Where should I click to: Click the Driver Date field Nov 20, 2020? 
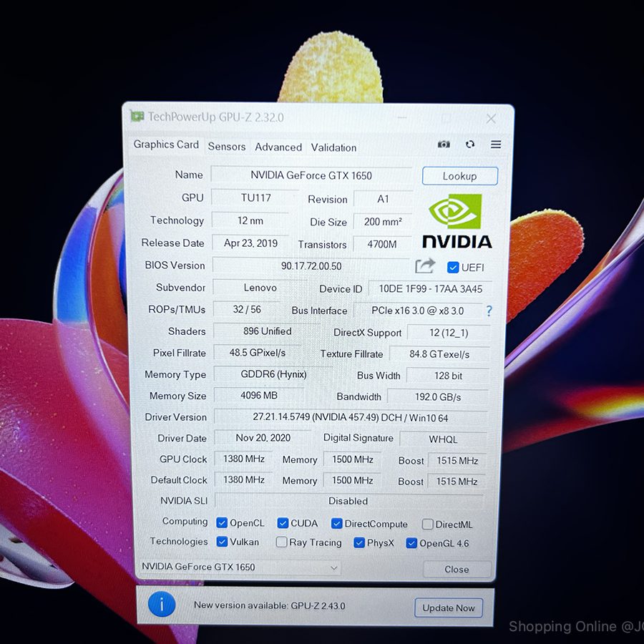263,438
